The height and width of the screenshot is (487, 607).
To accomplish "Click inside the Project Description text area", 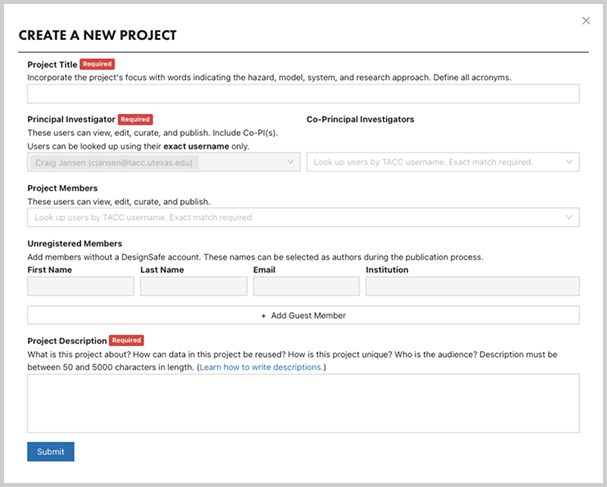I will 303,403.
